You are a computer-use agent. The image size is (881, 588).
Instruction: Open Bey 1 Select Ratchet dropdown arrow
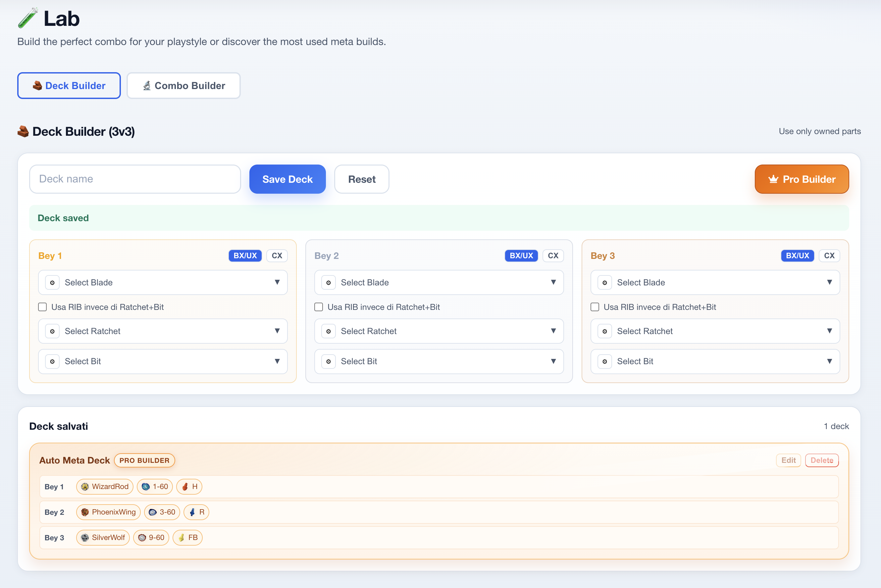tap(277, 331)
